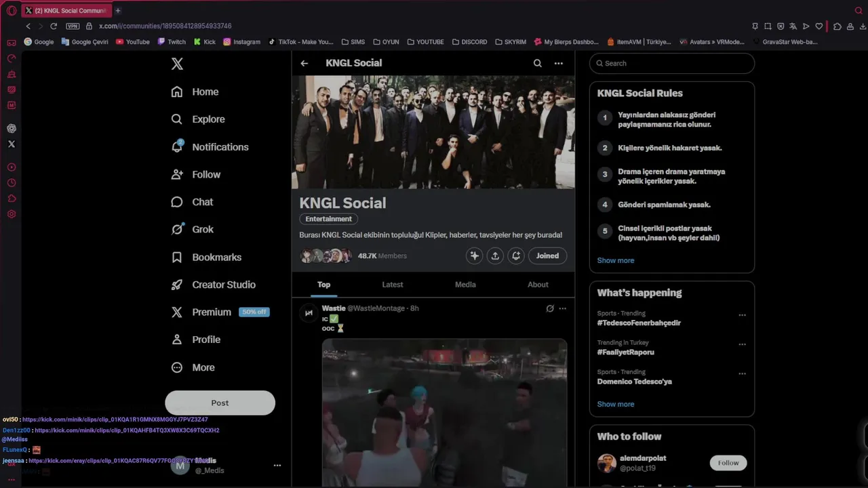Click the translate icon in browser toolbar
Screen dimensions: 868x488
(793, 26)
